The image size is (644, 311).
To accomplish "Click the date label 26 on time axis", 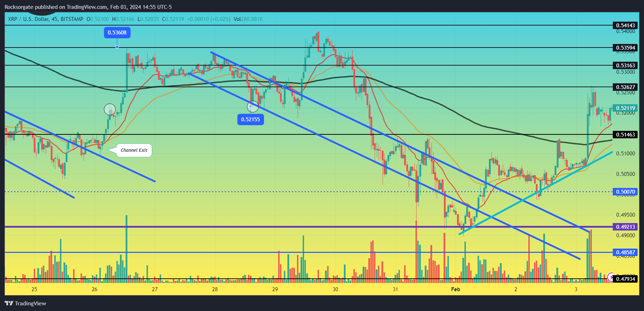I will [x=94, y=289].
